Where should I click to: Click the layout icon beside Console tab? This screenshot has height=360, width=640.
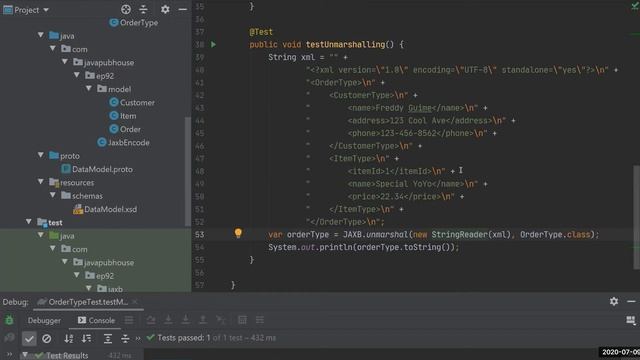tap(129, 320)
